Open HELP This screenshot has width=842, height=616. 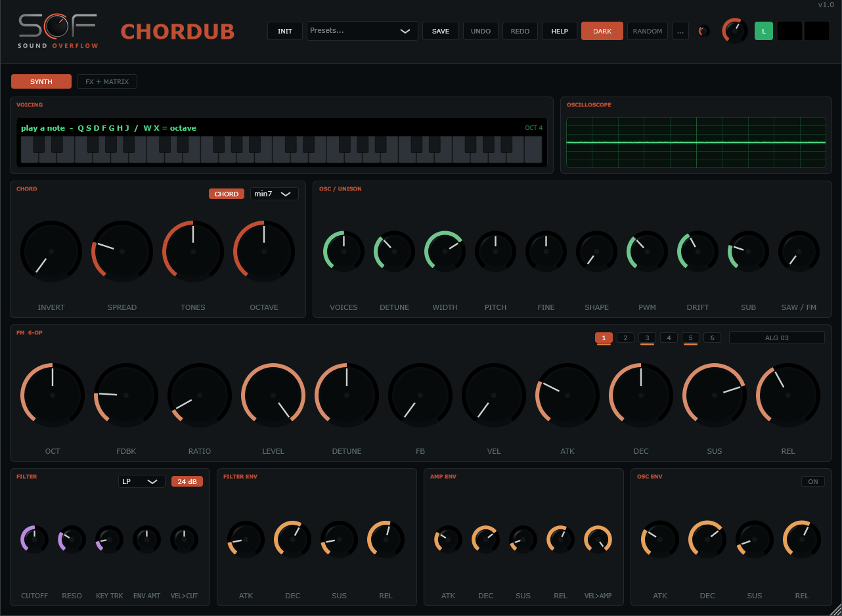(560, 31)
